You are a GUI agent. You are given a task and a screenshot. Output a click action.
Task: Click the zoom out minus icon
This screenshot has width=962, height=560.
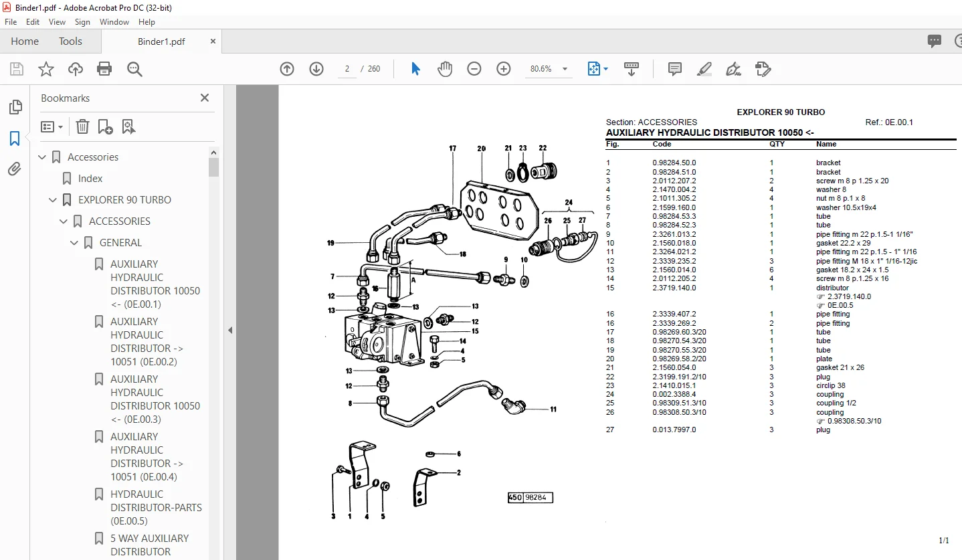474,69
